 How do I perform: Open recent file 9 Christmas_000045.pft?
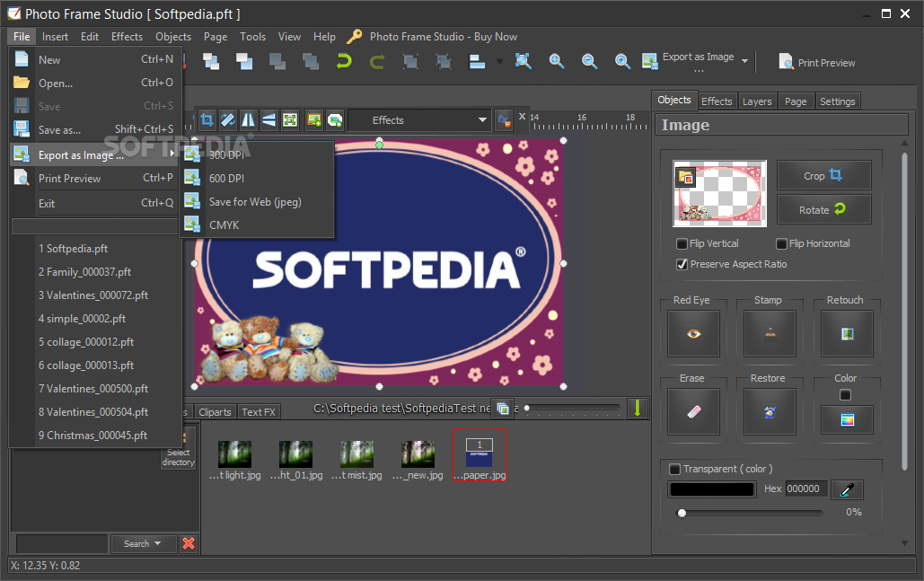[x=93, y=436]
